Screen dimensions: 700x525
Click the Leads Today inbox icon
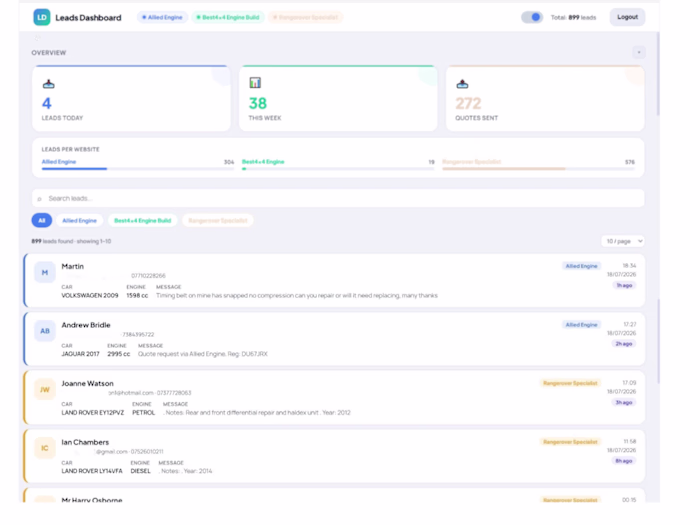pos(49,83)
